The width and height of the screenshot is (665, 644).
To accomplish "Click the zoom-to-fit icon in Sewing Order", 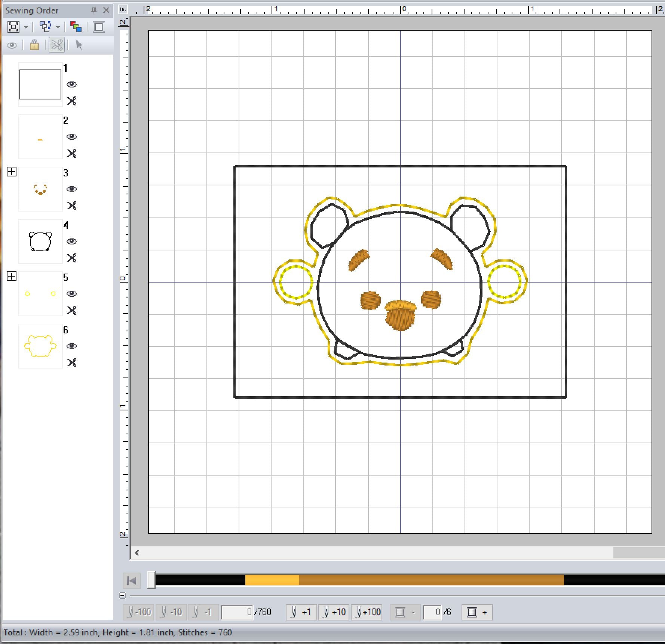I will [13, 27].
